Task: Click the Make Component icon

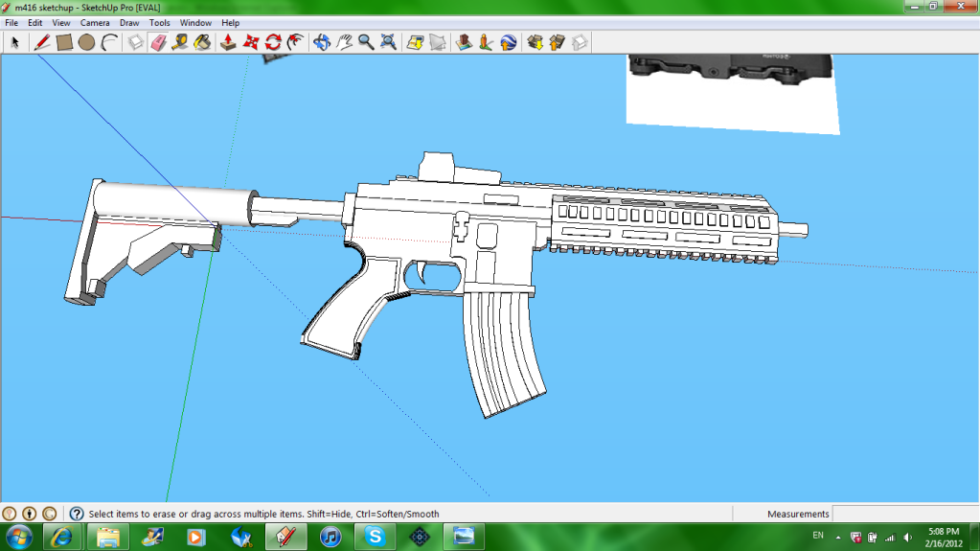Action: 136,42
